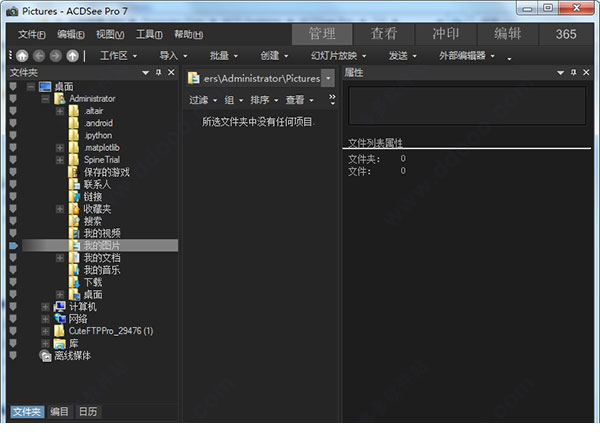The image size is (600, 439).
Task: Open the 帮助(H) menu
Action: coord(188,34)
